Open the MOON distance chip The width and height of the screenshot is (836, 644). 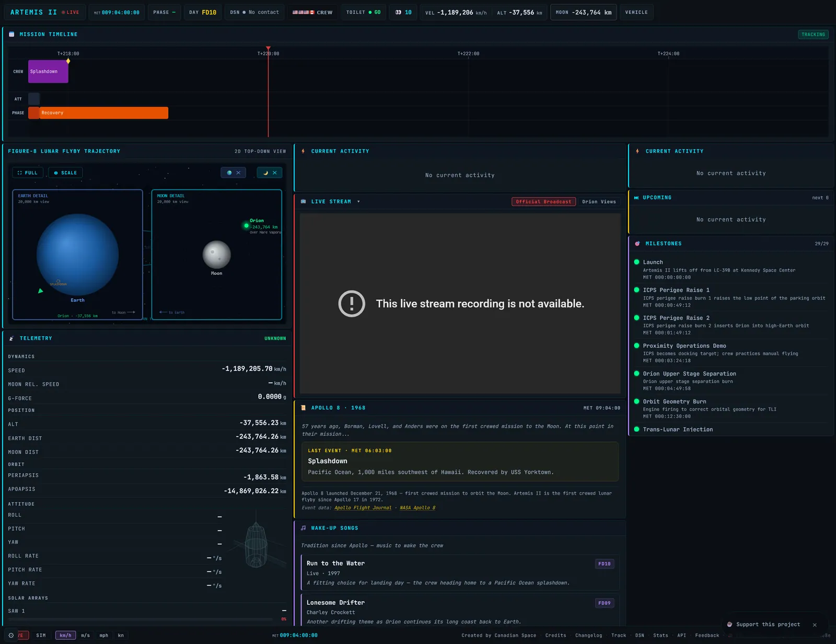(584, 12)
